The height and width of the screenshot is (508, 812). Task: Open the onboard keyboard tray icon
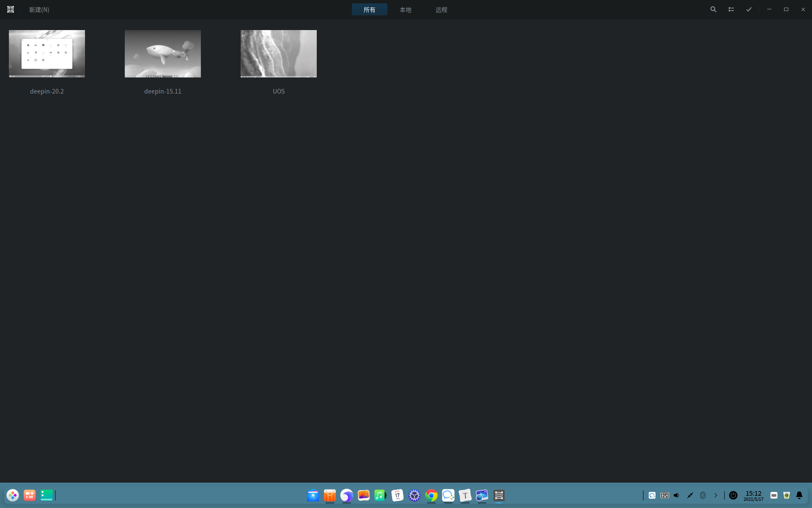665,495
